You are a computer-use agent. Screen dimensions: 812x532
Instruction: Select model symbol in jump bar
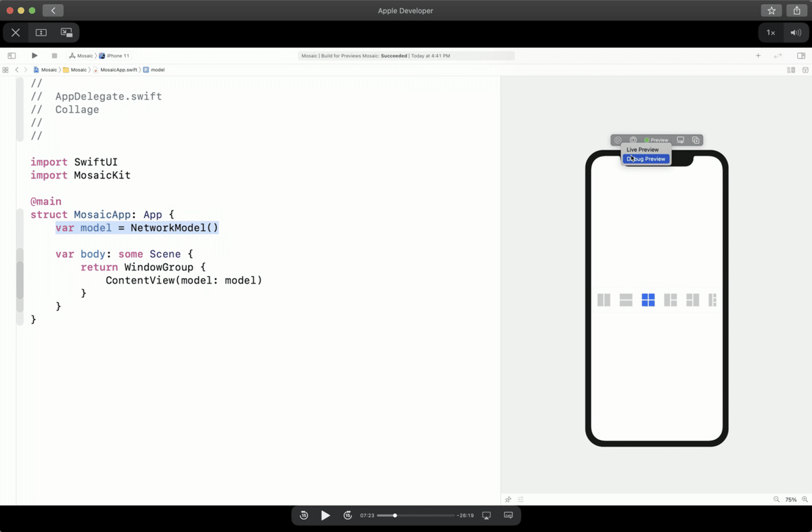(x=154, y=70)
